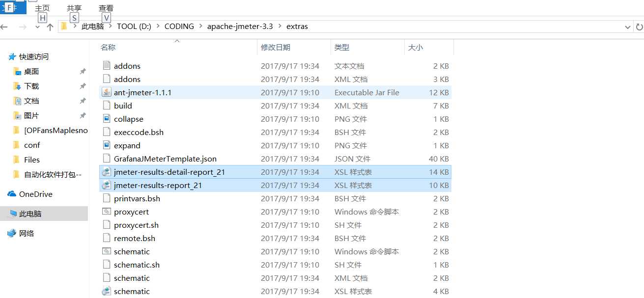Navigate to TOOL (D:) in breadcrumb
The height and width of the screenshot is (298, 644).
pyautogui.click(x=134, y=27)
